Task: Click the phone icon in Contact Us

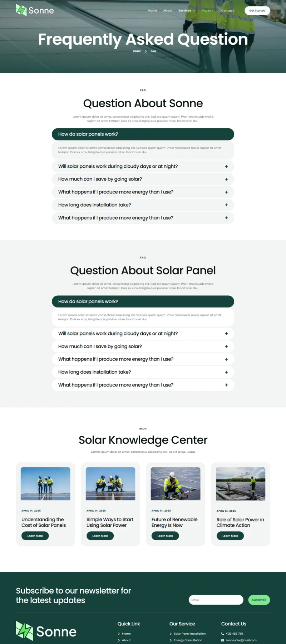Action: (223, 634)
